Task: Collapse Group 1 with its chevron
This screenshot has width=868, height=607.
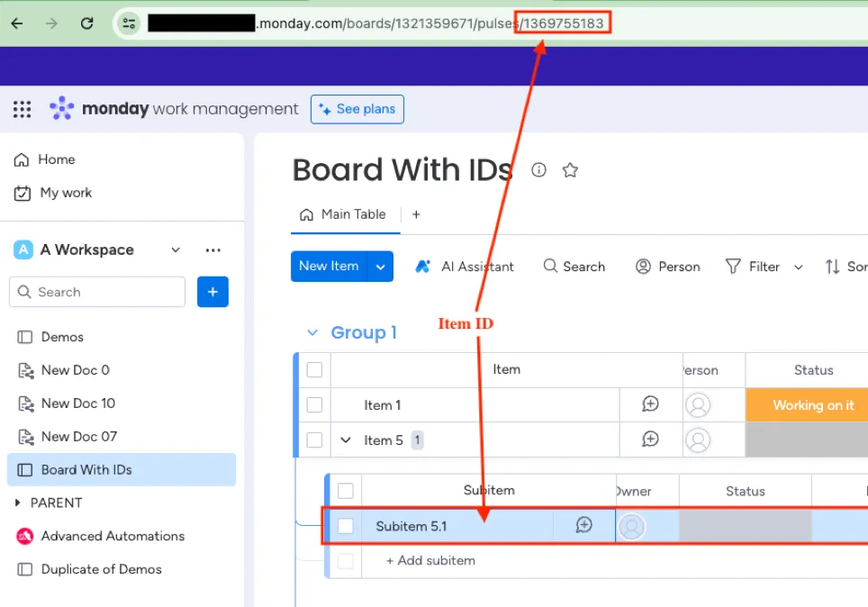Action: pyautogui.click(x=312, y=332)
